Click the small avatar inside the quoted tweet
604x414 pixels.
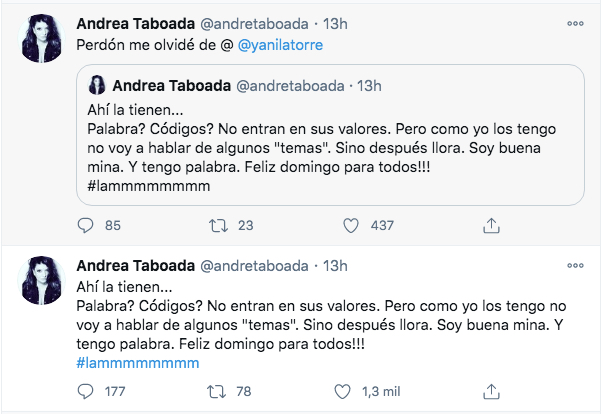pos(99,84)
